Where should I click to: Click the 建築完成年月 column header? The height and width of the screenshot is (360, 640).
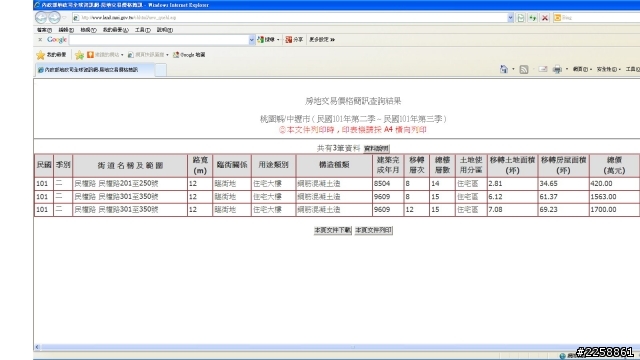388,165
